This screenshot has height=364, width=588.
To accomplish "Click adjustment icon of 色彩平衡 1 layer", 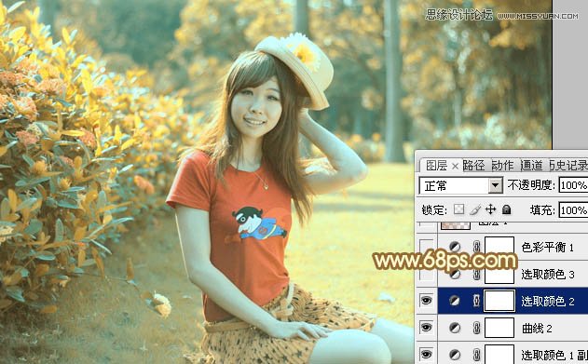I will (455, 247).
